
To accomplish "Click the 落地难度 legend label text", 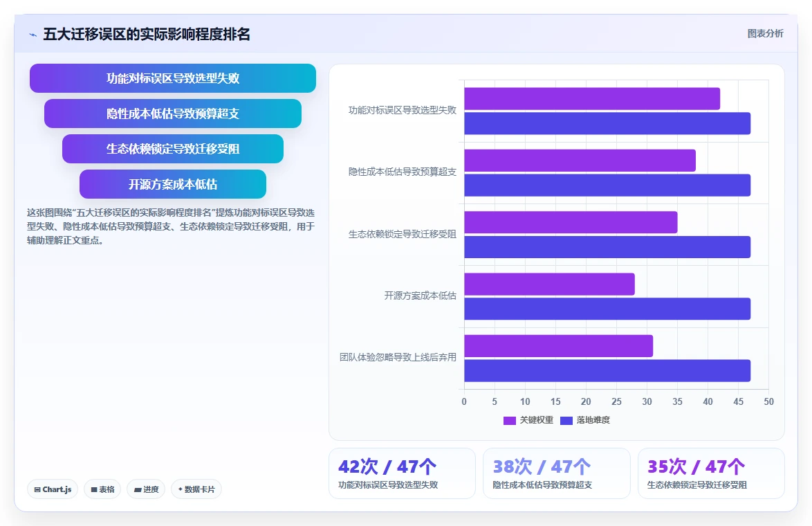I will (593, 420).
